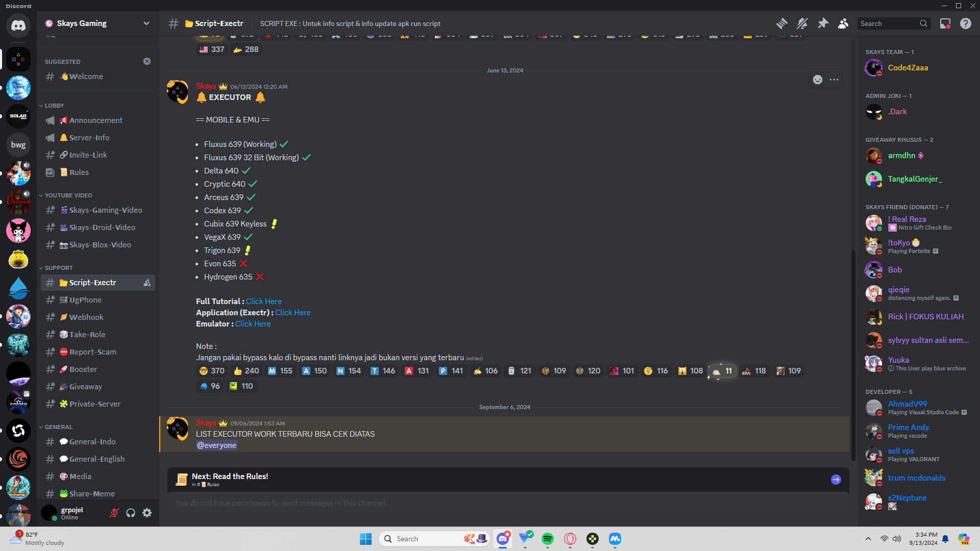980x551 pixels.
Task: Open the Server-Info channel
Action: pyautogui.click(x=98, y=138)
